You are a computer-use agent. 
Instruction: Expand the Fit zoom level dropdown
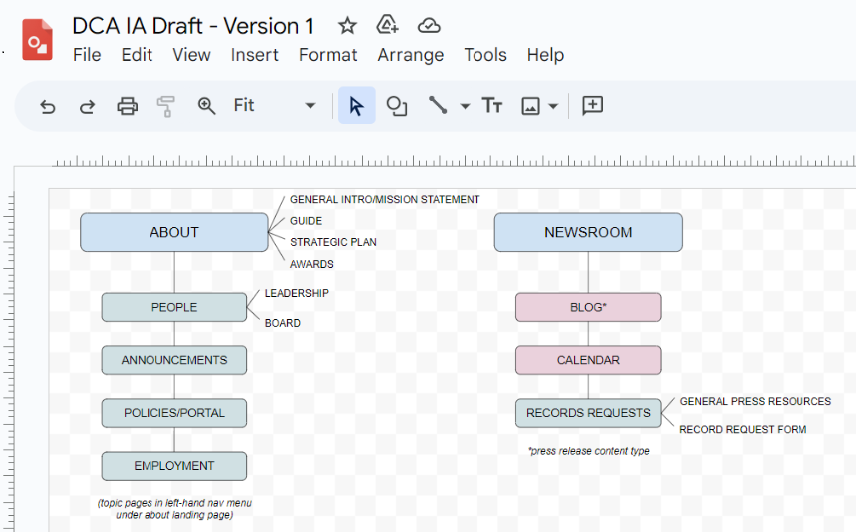[310, 106]
